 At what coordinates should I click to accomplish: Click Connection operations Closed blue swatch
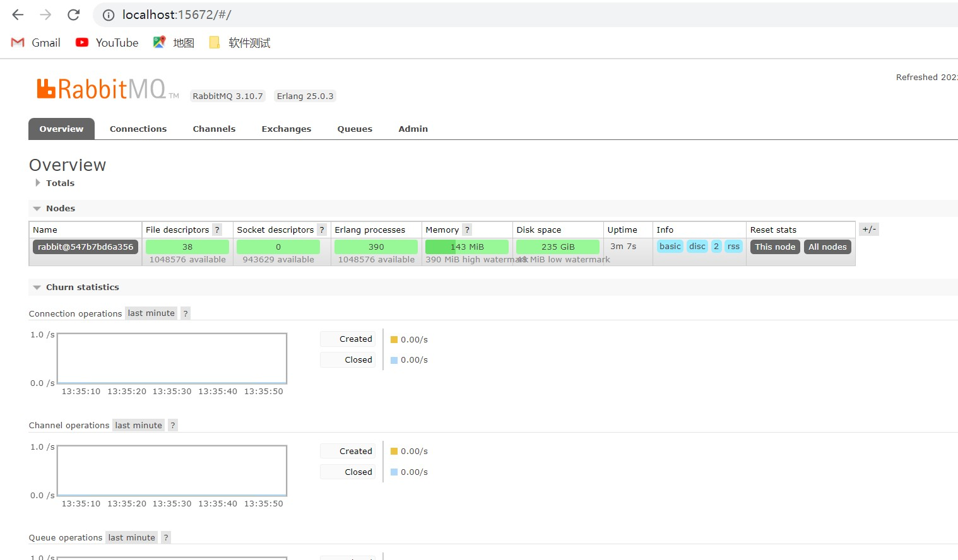pos(394,360)
